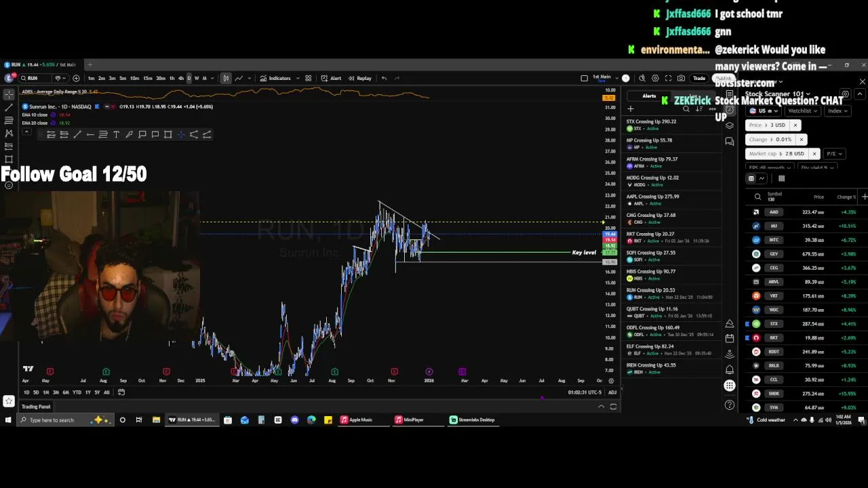
Task: Select the D daily timeframe
Action: [189, 78]
